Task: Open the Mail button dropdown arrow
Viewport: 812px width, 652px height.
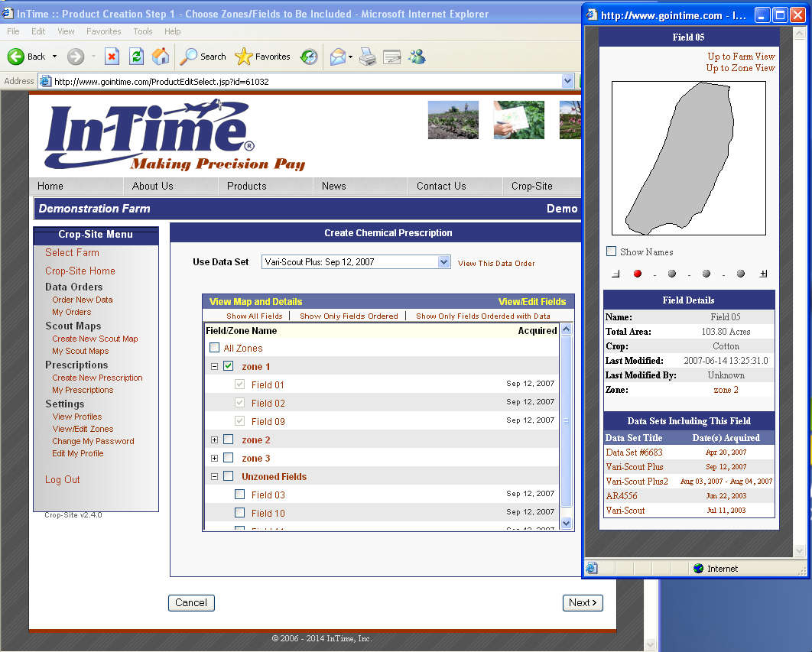Action: click(x=351, y=57)
